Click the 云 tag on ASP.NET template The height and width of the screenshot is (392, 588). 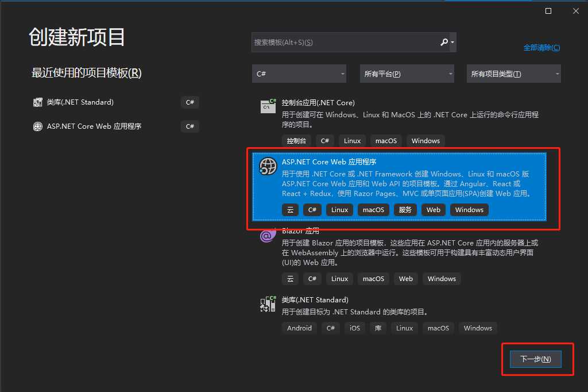coord(290,210)
